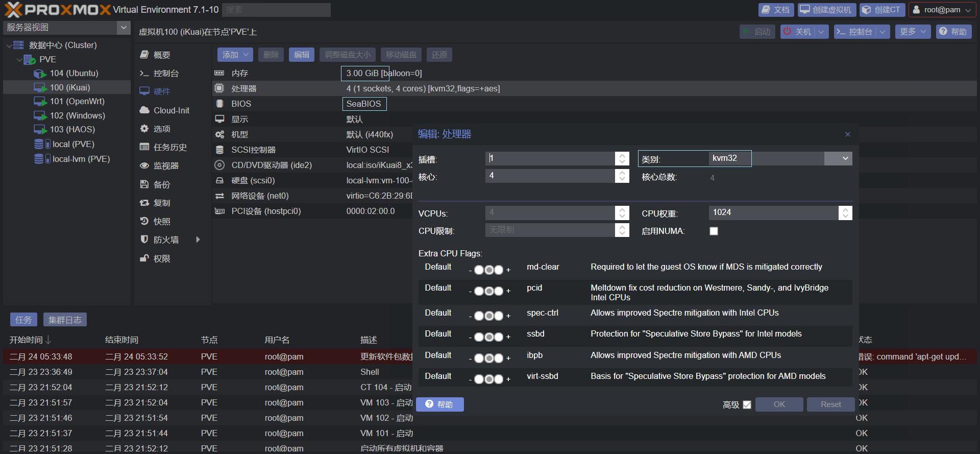The height and width of the screenshot is (454, 980).
Task: Select the CD/DVD驱动器 (ide2) icon
Action: pos(219,165)
